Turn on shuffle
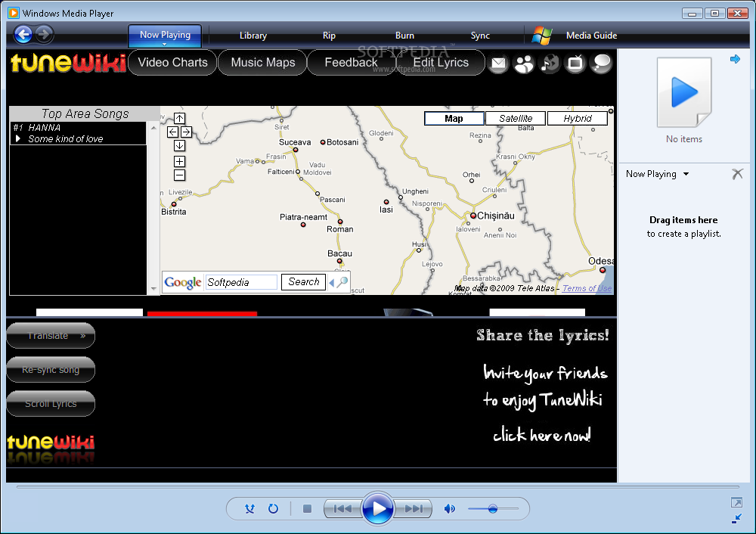756x534 pixels. [249, 508]
